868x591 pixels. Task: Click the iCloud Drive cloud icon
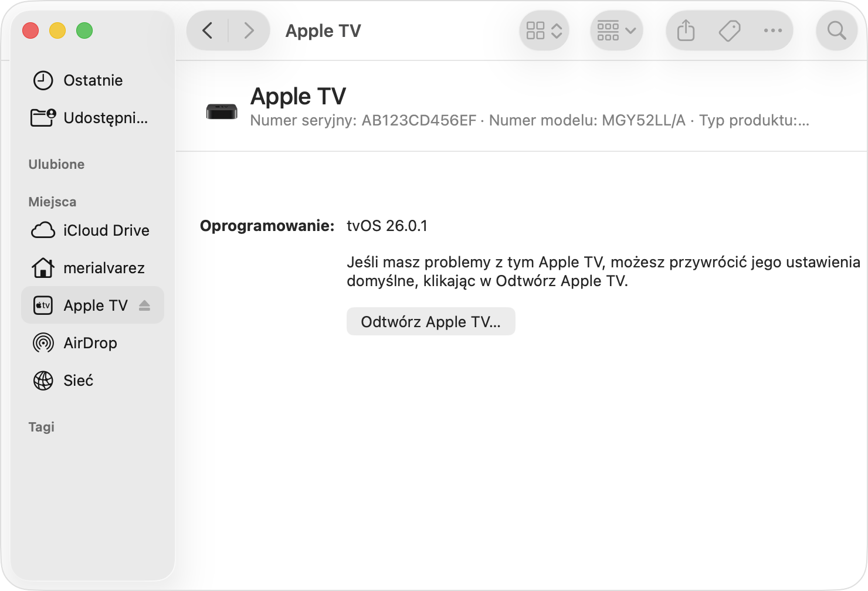[43, 230]
